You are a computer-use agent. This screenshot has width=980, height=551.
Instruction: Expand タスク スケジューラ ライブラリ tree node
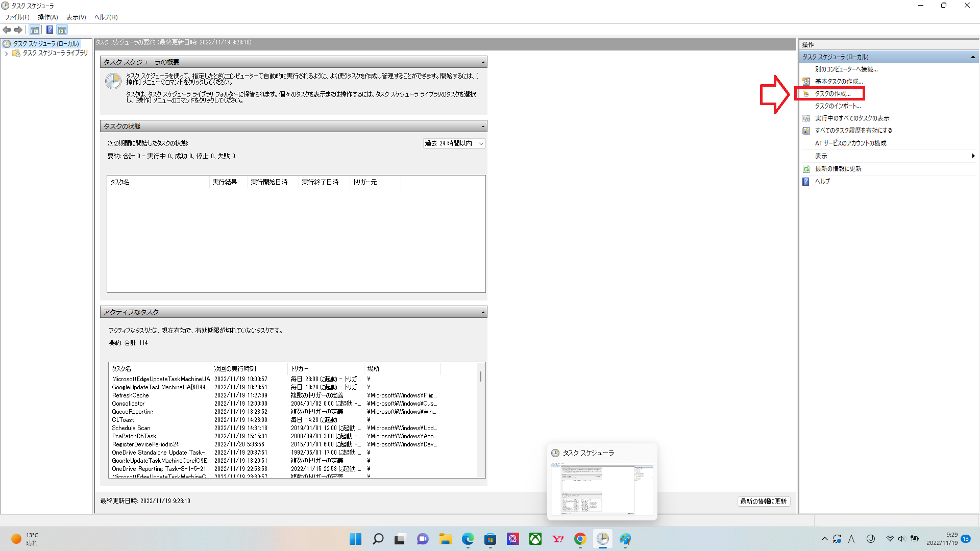pyautogui.click(x=6, y=53)
